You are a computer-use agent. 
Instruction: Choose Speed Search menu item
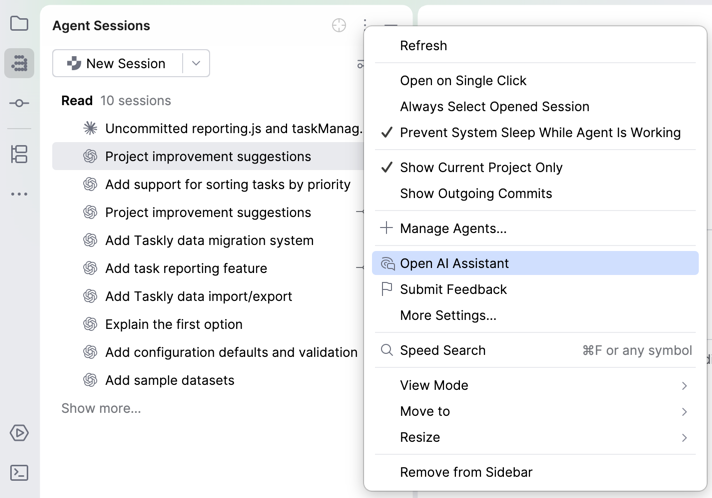535,350
